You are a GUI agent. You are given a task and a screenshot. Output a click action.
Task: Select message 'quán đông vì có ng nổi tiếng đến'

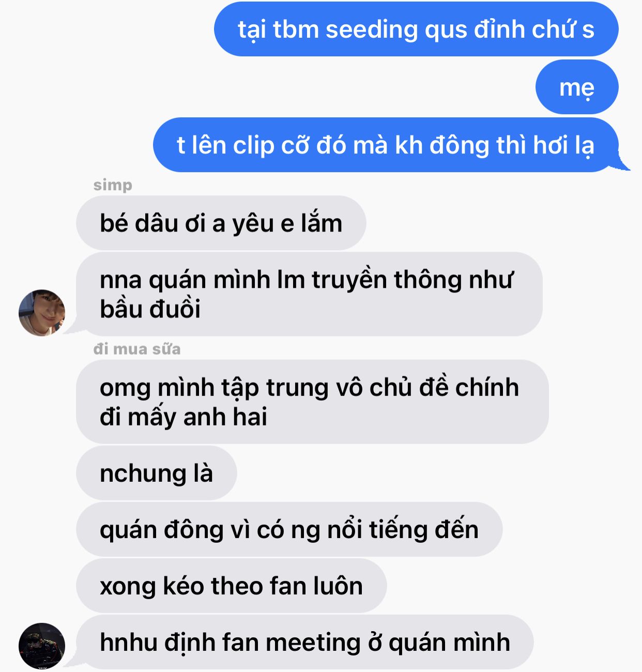[289, 529]
